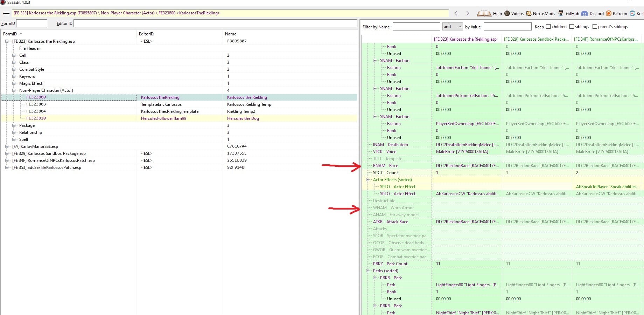
Task: Focus Filter by Name field
Action: tap(416, 27)
